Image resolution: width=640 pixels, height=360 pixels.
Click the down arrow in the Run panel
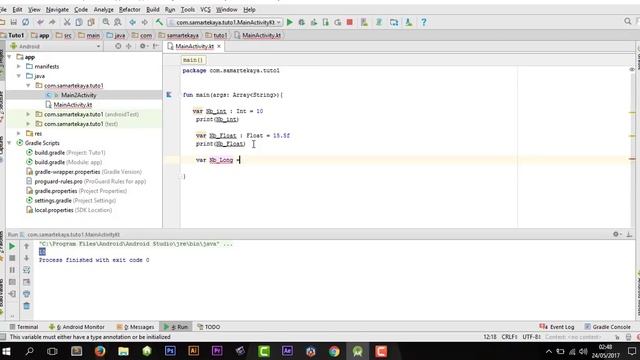coord(27,258)
